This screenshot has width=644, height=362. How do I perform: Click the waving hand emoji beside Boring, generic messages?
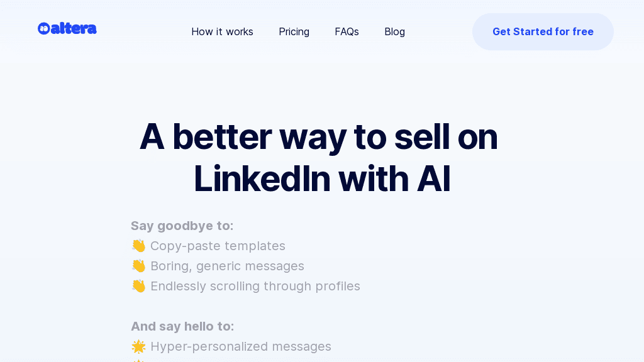click(x=139, y=266)
